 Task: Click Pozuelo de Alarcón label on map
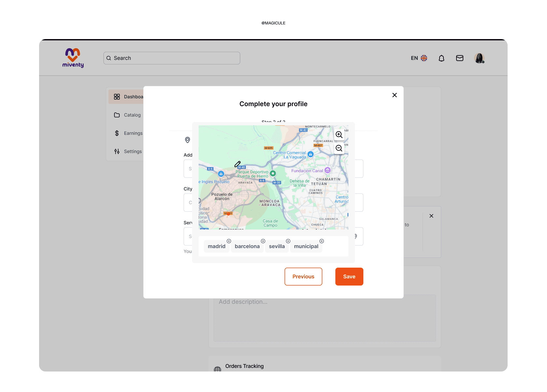pyautogui.click(x=222, y=197)
